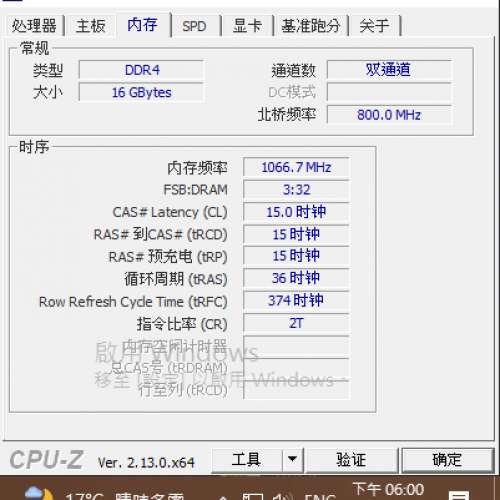Viewport: 500px width, 500px height.
Task: Click the ENG input language indicator
Action: (320, 496)
